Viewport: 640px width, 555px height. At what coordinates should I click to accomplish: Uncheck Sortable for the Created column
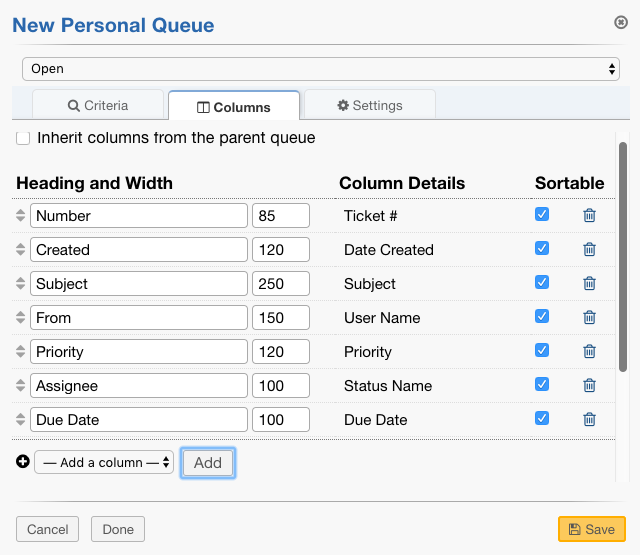(542, 248)
